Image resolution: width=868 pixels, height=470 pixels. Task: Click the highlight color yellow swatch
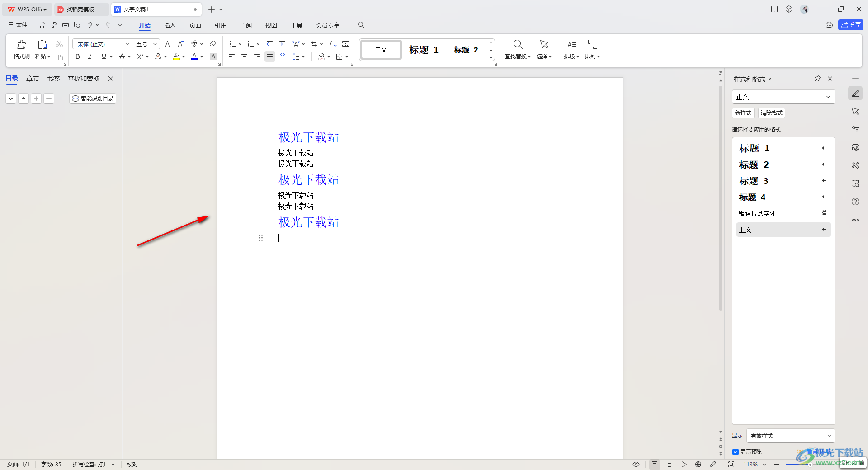coord(176,56)
